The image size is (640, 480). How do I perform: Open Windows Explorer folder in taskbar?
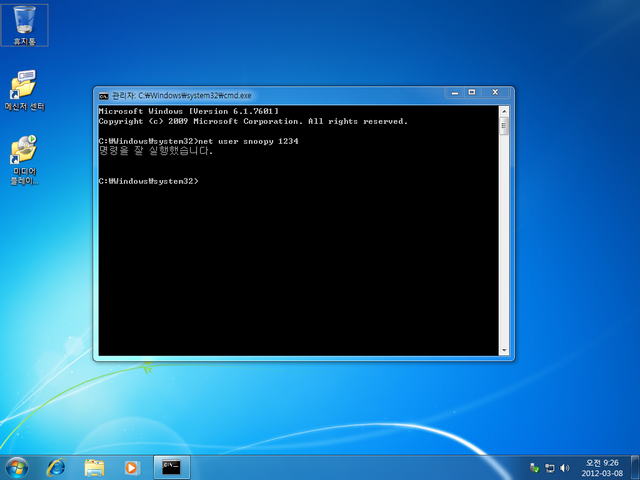(x=94, y=467)
